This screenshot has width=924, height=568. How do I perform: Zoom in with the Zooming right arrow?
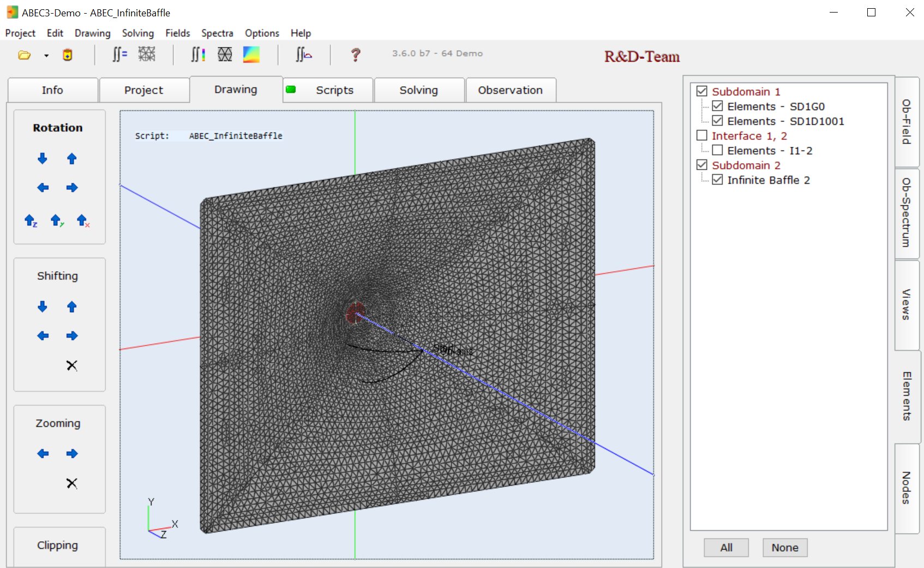point(72,453)
